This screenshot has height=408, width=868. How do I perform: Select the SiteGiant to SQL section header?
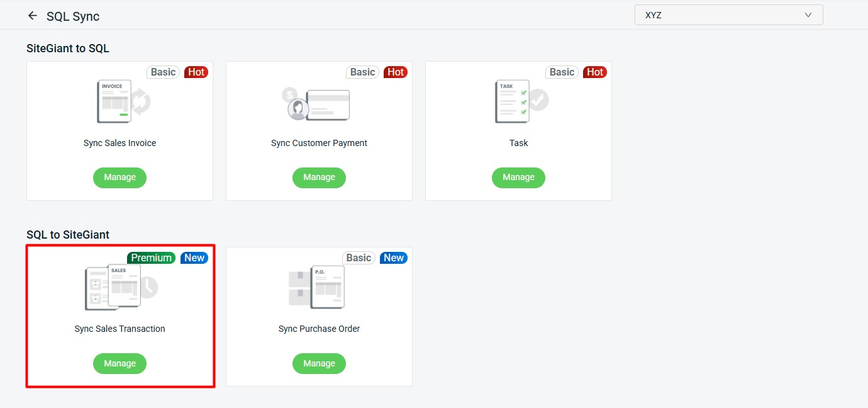[x=68, y=48]
